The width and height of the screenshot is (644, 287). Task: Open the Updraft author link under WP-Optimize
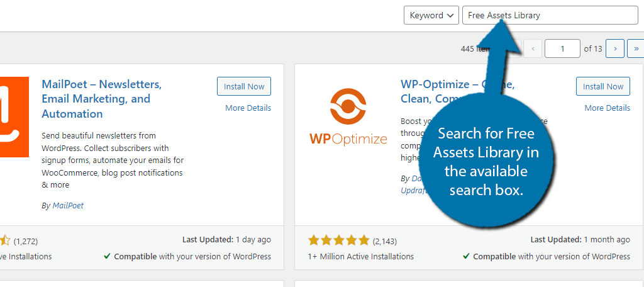pyautogui.click(x=414, y=191)
